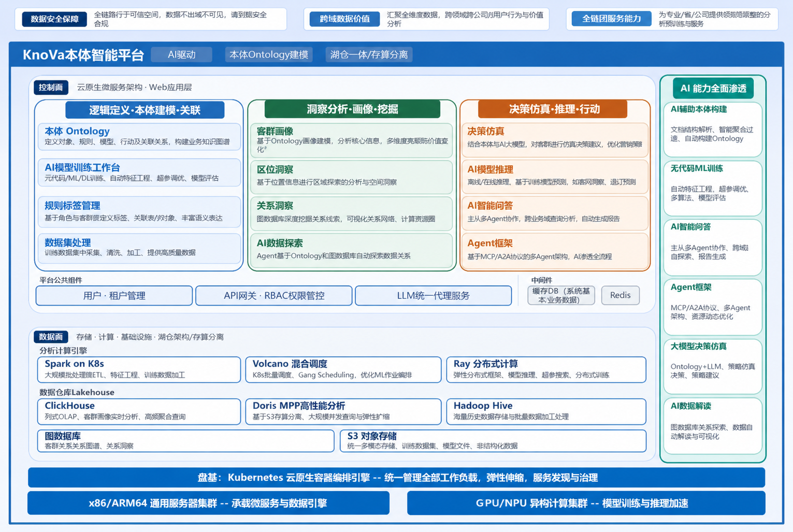Click the 洞察分析·画像·挖掘 column header
Image resolution: width=793 pixels, height=532 pixels.
pos(352,109)
